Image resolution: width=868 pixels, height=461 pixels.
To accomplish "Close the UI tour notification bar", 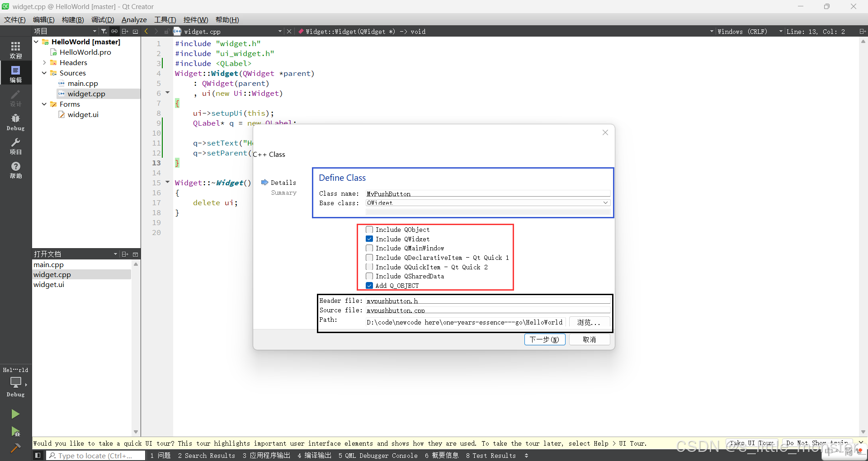I will [x=861, y=442].
